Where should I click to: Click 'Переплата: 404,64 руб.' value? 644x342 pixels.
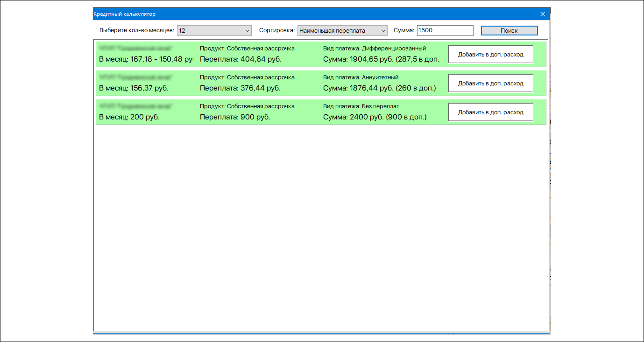pyautogui.click(x=241, y=59)
